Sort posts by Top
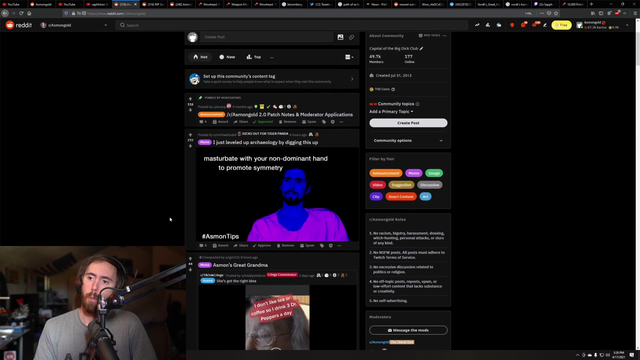Screen dimensions: 640x360 pos(253,57)
